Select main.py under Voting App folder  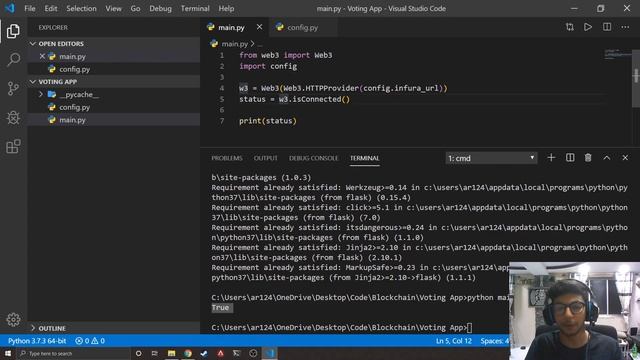[x=114, y=120]
